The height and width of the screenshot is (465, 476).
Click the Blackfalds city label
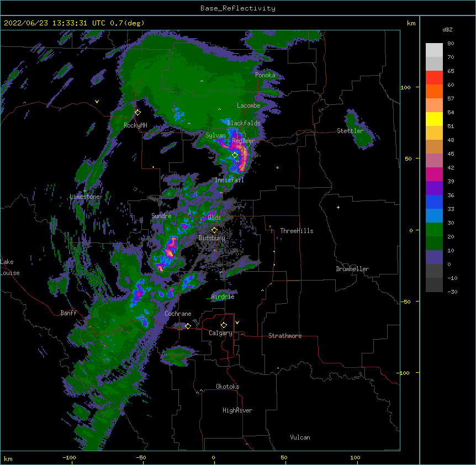pyautogui.click(x=244, y=123)
